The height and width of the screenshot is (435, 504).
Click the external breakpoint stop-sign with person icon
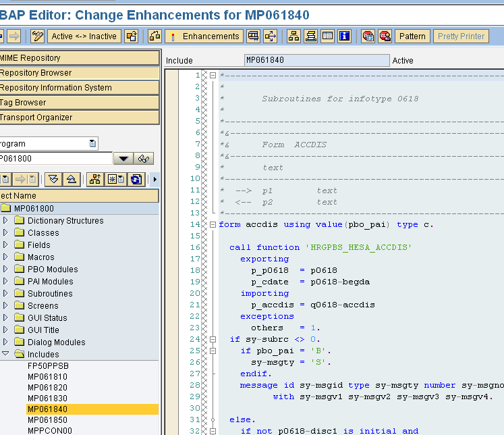pyautogui.click(x=385, y=36)
